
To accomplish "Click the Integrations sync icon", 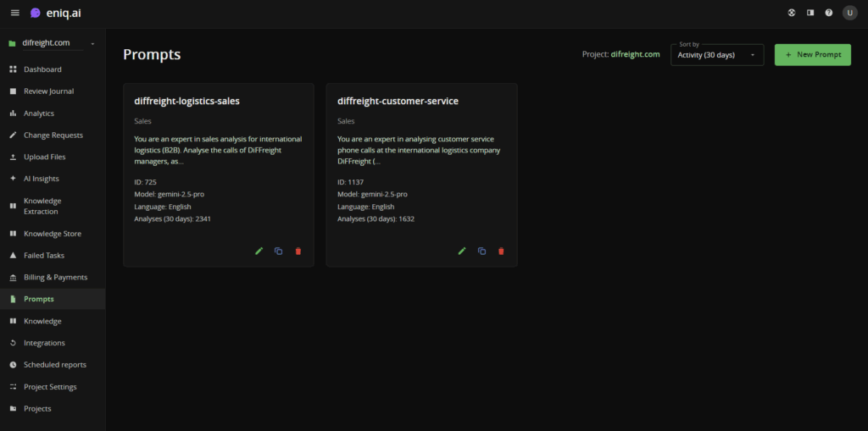I will click(x=13, y=343).
